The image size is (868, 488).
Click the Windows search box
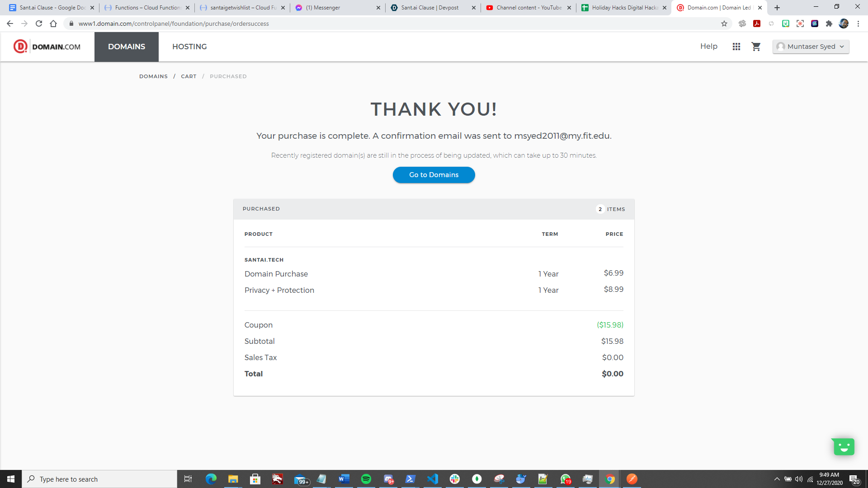click(x=99, y=479)
